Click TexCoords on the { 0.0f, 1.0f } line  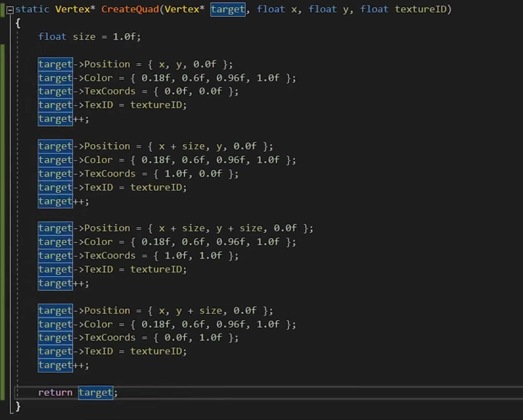pyautogui.click(x=110, y=338)
